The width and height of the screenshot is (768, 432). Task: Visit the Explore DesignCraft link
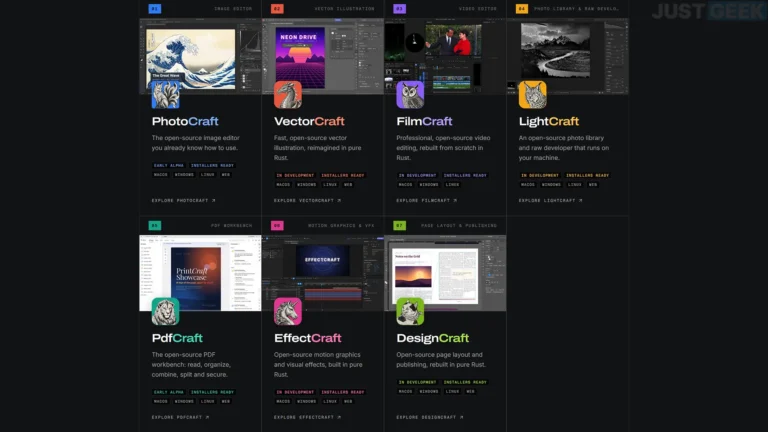430,417
